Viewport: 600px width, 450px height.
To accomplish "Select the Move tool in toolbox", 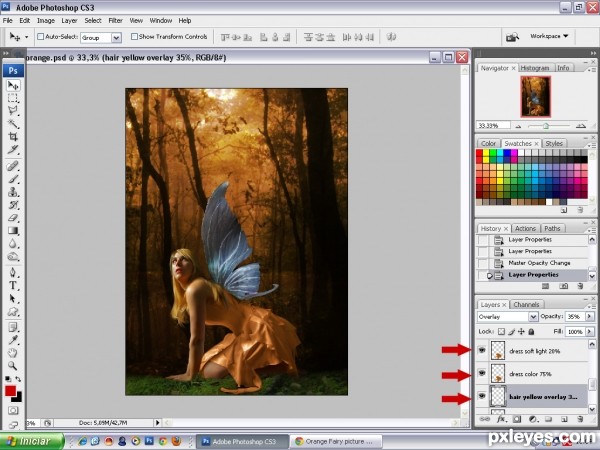I will 13,85.
